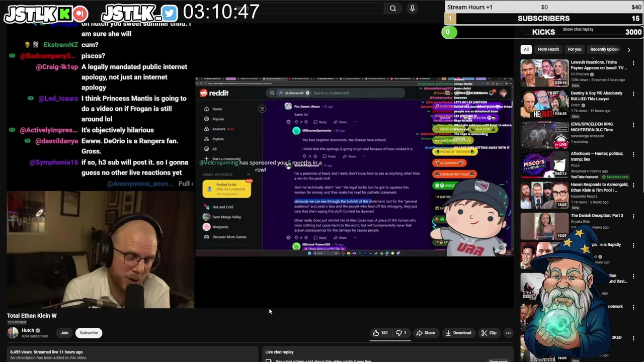Click the voice search microphone icon
Viewport: 644px width, 362px height.
(x=412, y=8)
